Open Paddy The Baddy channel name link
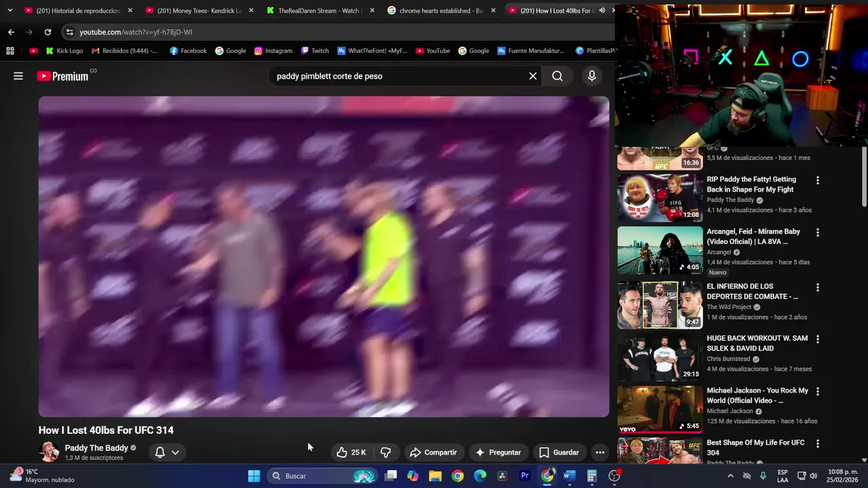 point(96,448)
